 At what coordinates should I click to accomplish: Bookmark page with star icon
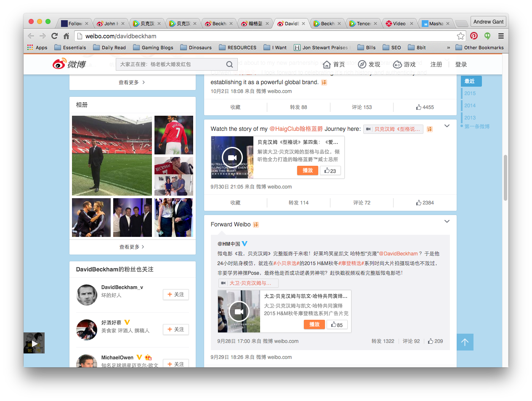(461, 36)
